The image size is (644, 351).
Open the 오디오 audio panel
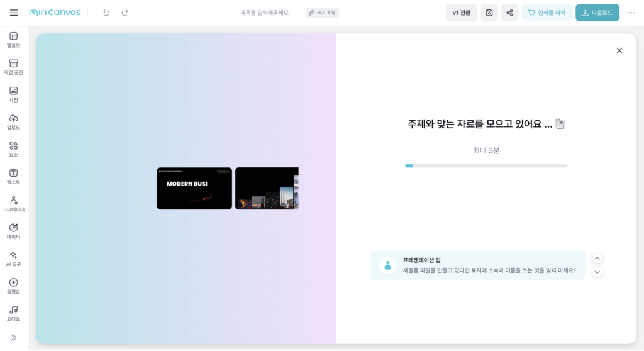(x=14, y=314)
